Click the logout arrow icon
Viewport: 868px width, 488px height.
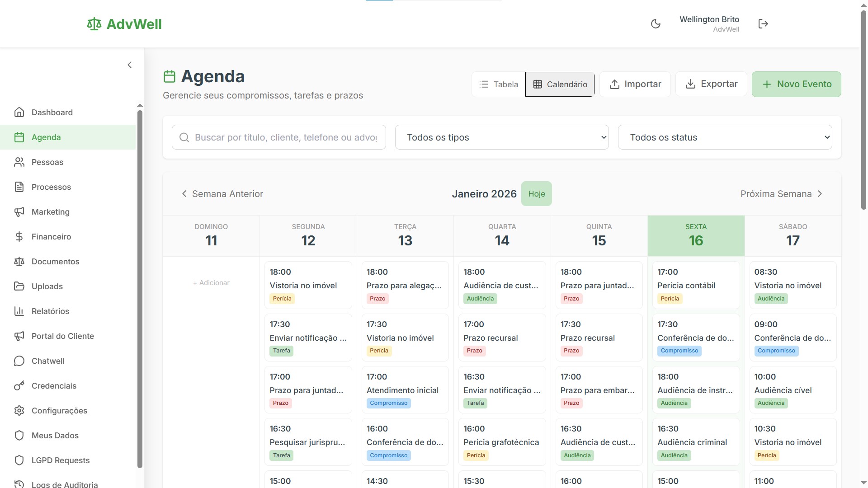tap(763, 24)
